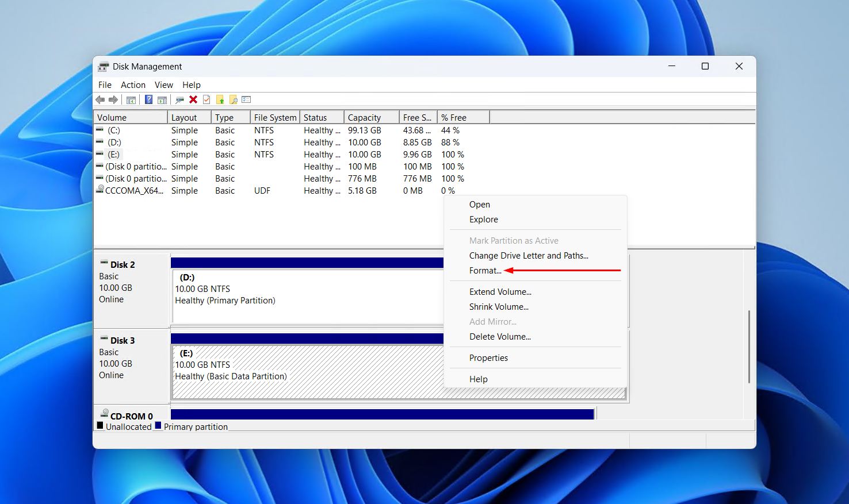Screen dimensions: 849x504
Task: Minimize the Disk Management window
Action: click(x=672, y=67)
